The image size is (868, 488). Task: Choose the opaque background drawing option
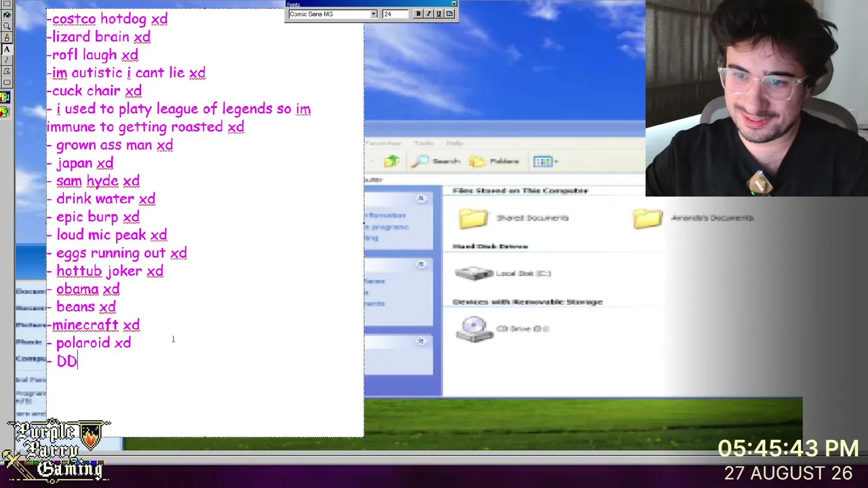click(x=5, y=98)
